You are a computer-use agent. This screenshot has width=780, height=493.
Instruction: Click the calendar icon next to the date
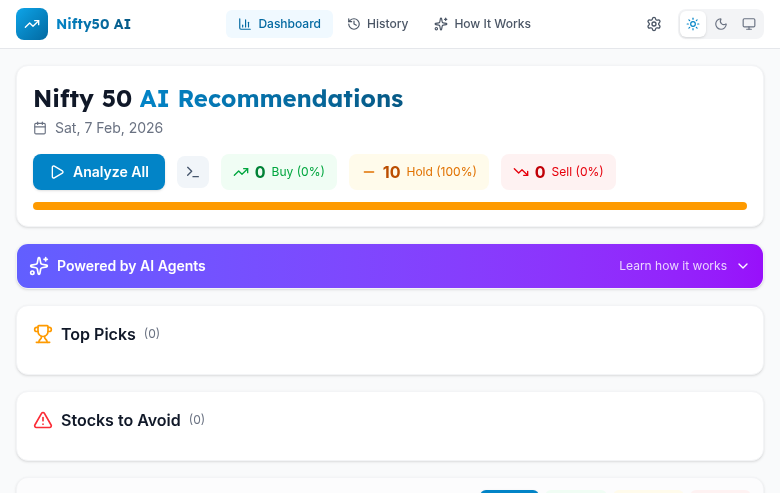click(40, 128)
